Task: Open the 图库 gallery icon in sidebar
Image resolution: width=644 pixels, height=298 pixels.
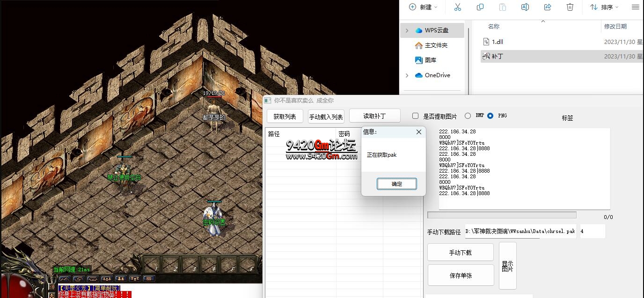Action: click(x=419, y=60)
